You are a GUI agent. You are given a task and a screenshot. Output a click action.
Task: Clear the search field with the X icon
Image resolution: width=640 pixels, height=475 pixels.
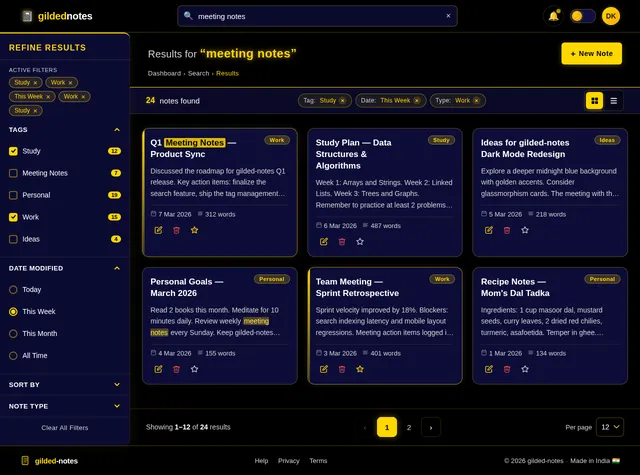coord(448,16)
